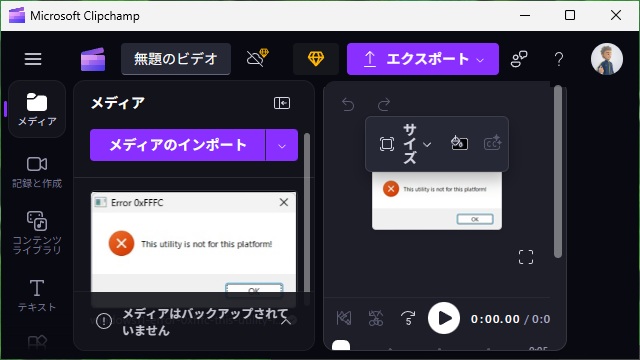Image resolution: width=640 pixels, height=360 pixels.
Task: Maximize the Clipchamp window
Action: point(570,16)
